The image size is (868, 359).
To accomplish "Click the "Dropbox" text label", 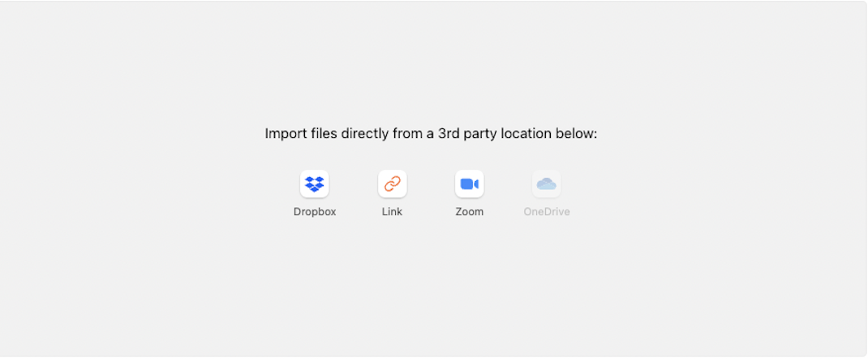I will point(315,212).
